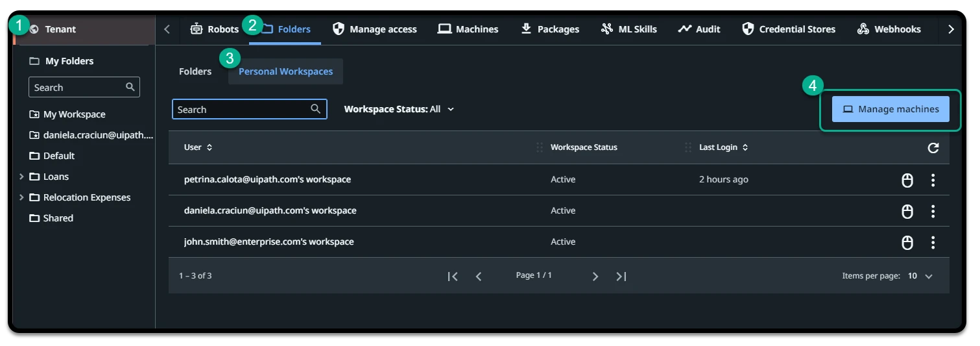Click Active status for john.smith workspace

pyautogui.click(x=563, y=241)
